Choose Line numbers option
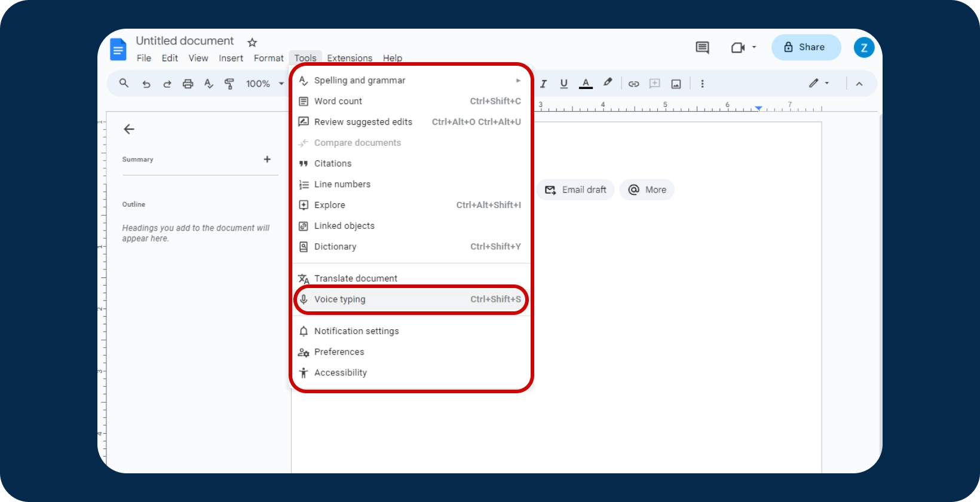Viewport: 980px width, 502px height. tap(411, 184)
